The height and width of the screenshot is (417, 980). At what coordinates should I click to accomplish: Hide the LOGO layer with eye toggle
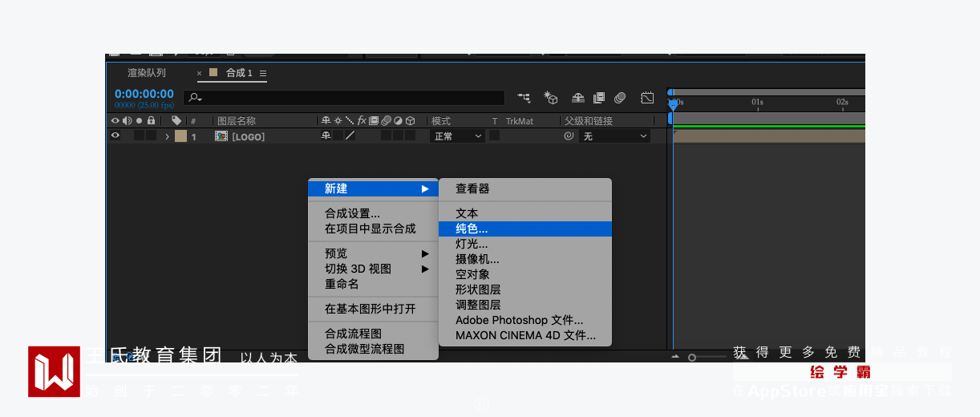[x=115, y=136]
